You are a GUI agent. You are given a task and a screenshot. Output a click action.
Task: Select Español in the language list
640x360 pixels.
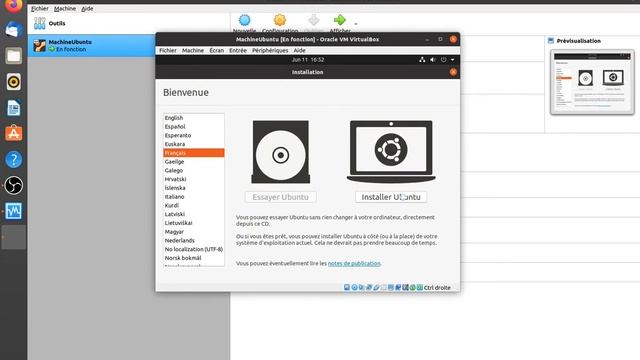[x=193, y=127]
